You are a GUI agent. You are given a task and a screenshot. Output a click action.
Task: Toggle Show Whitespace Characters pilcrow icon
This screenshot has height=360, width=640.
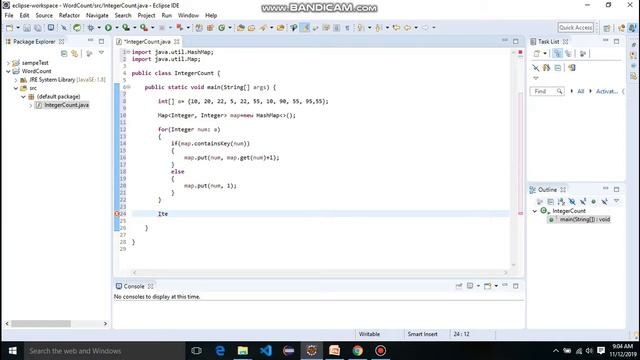(347, 28)
